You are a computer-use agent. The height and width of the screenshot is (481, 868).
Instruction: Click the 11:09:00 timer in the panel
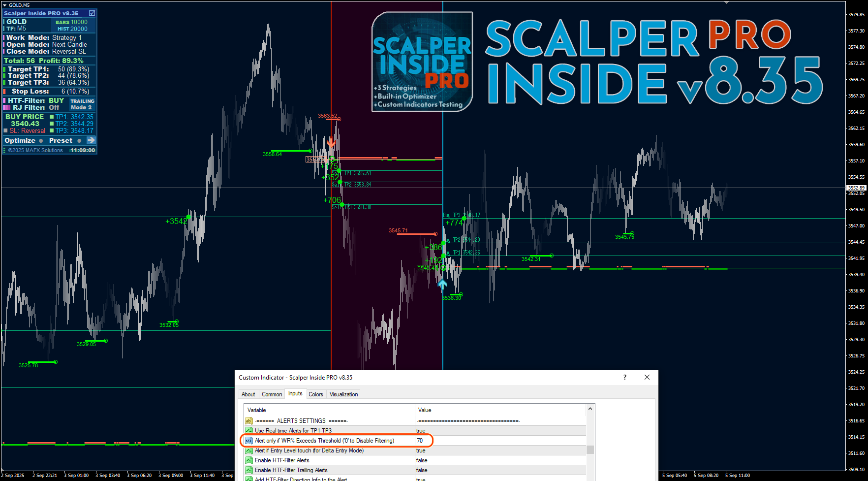tap(83, 150)
